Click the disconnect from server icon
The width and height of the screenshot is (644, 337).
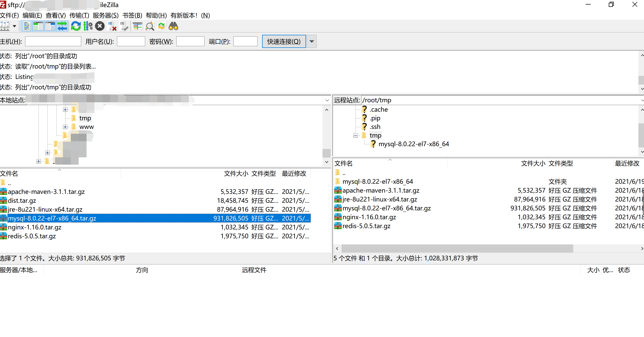pos(112,26)
